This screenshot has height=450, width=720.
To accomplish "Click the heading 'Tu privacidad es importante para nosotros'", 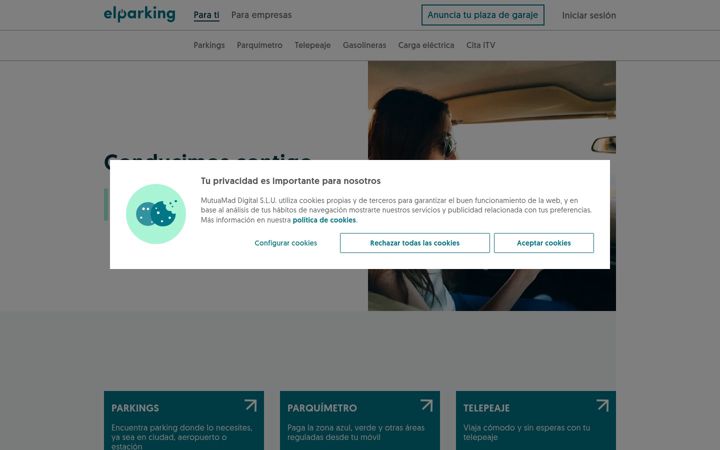I will [x=291, y=181].
